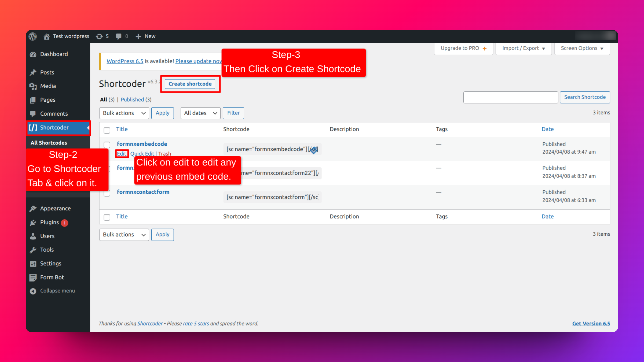Click the Please update now link
The width and height of the screenshot is (644, 362).
point(199,61)
